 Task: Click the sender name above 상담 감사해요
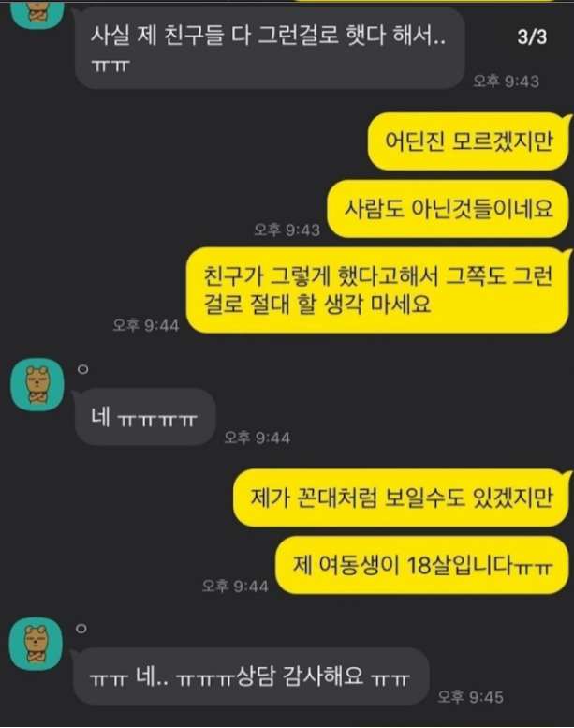(81, 629)
